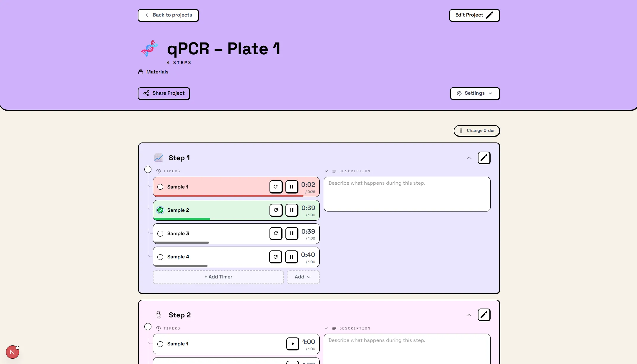Open the Settings dropdown

point(475,93)
